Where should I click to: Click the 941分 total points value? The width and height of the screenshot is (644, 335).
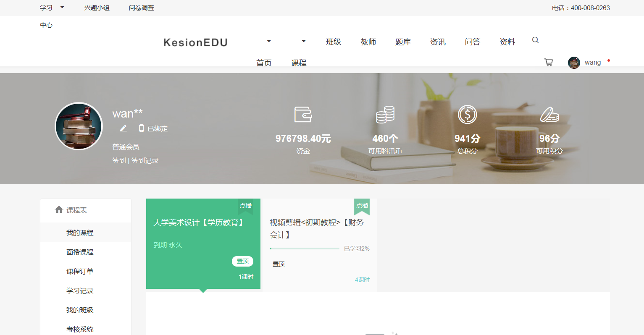tap(467, 139)
